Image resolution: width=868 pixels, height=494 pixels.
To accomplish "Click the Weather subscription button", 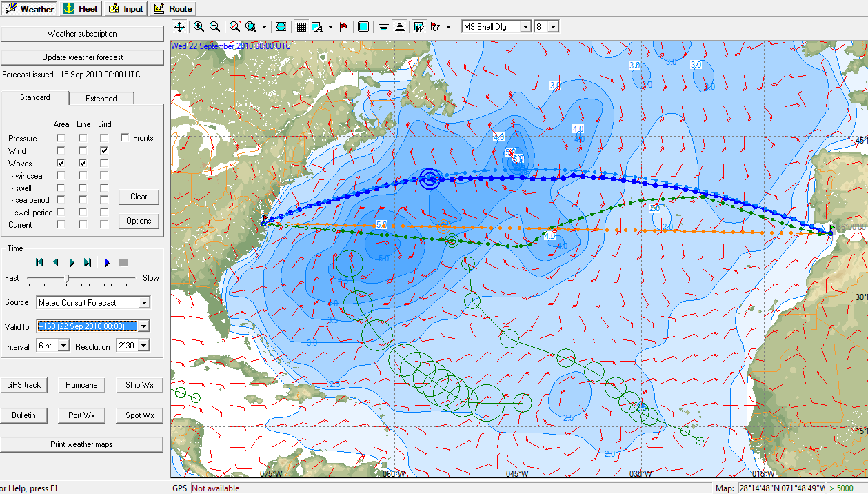I will 82,34.
